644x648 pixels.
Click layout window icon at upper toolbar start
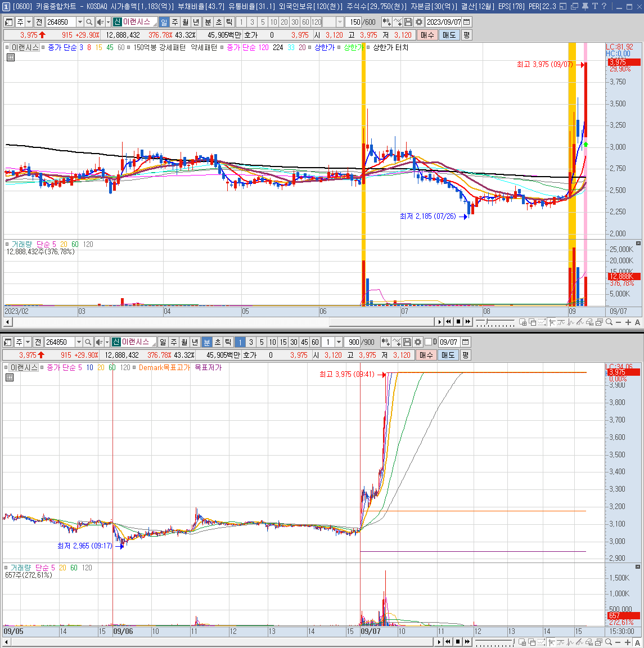pyautogui.click(x=8, y=22)
